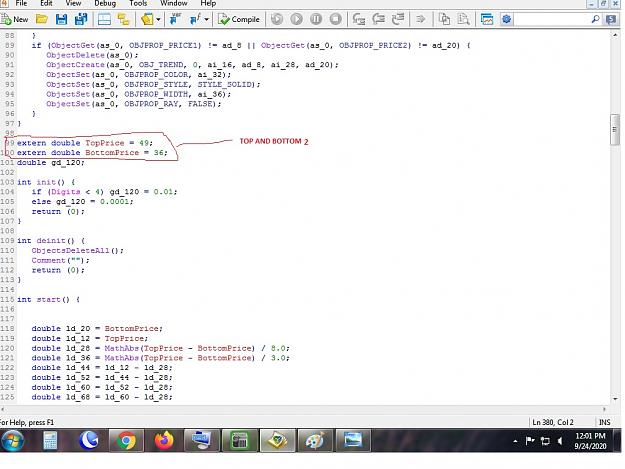The width and height of the screenshot is (625, 469).
Task: Click the 'double gd_120;' code line
Action: (51, 163)
